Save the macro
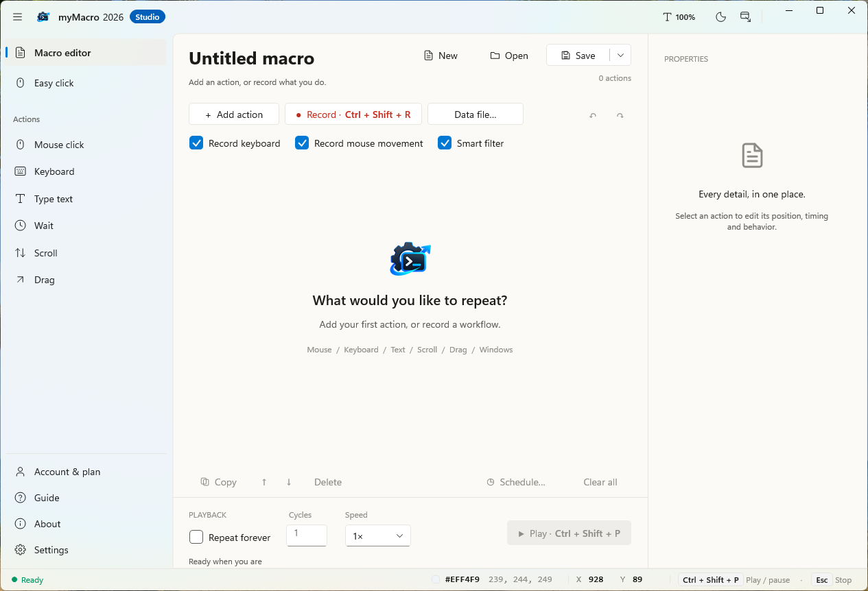 pos(578,56)
